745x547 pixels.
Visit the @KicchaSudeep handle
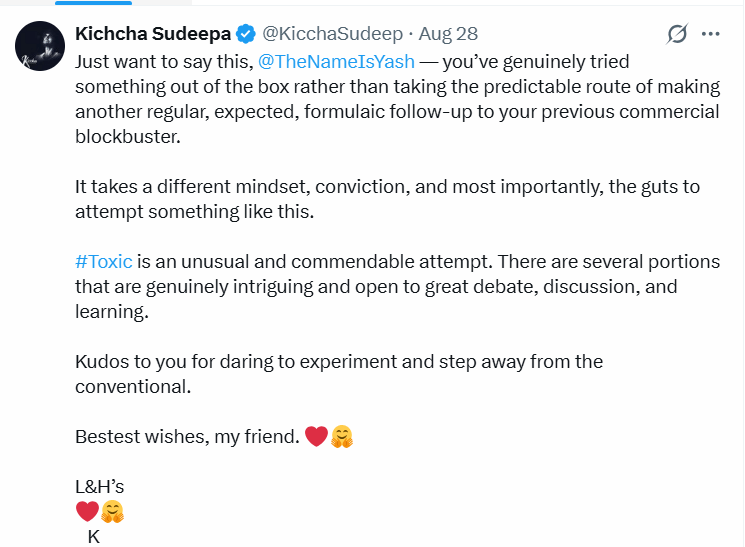tap(332, 34)
